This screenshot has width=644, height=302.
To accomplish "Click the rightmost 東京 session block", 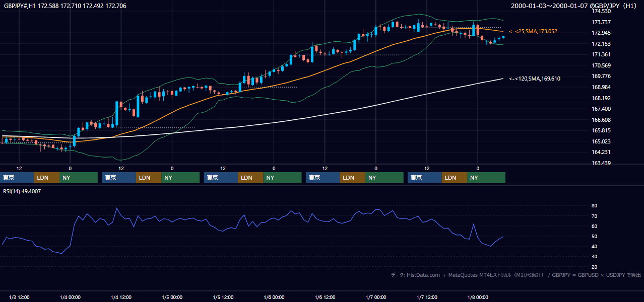I will coord(425,178).
